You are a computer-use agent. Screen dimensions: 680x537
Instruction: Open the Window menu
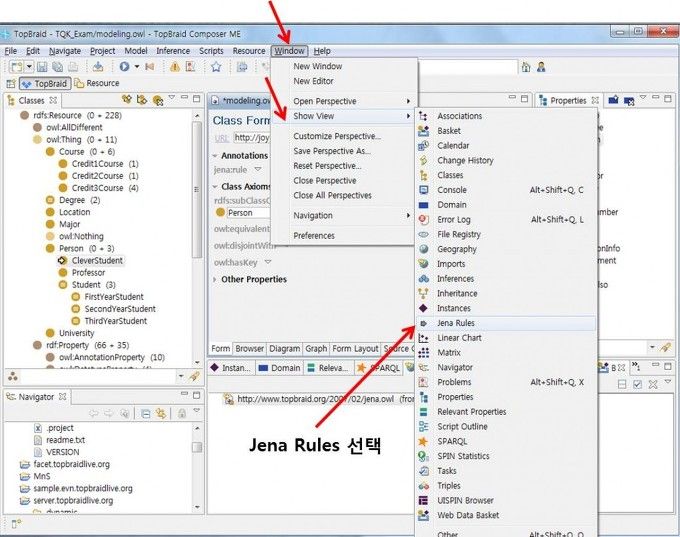coord(289,51)
